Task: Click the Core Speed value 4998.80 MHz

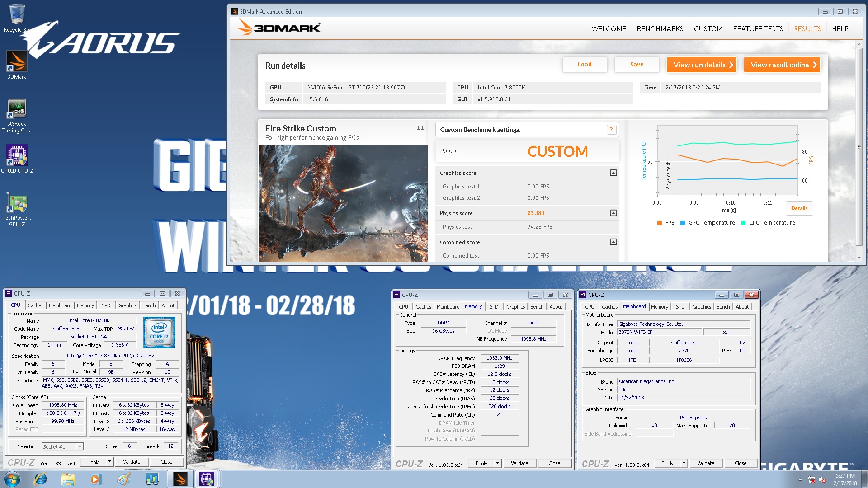Action: point(63,405)
